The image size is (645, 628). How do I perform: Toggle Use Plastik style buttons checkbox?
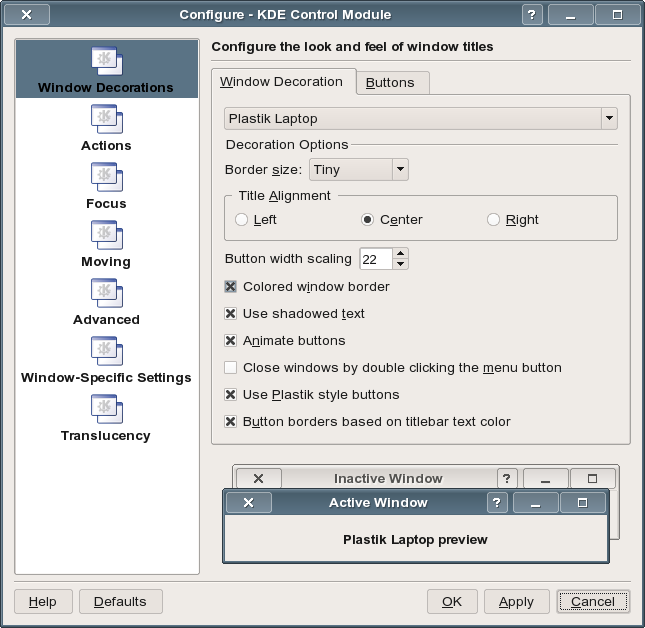[230, 395]
